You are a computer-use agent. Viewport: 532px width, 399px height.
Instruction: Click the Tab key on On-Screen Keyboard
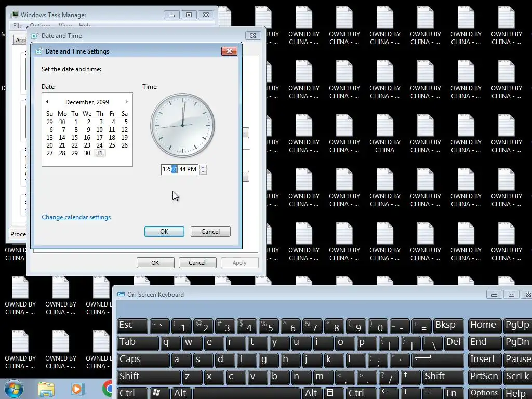click(x=137, y=343)
